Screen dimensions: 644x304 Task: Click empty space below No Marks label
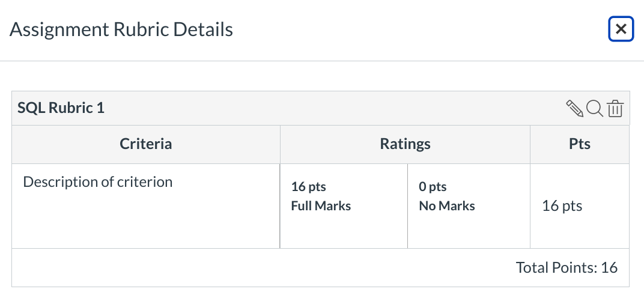tap(469, 231)
